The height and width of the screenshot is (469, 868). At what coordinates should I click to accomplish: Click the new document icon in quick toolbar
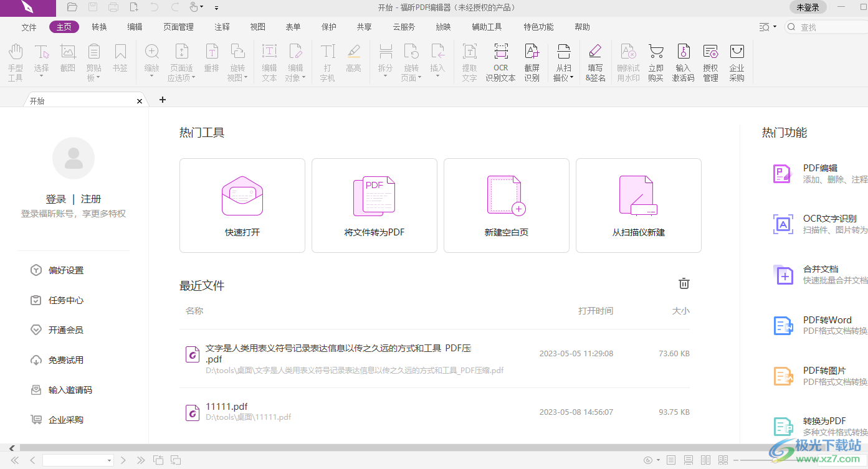coord(134,7)
